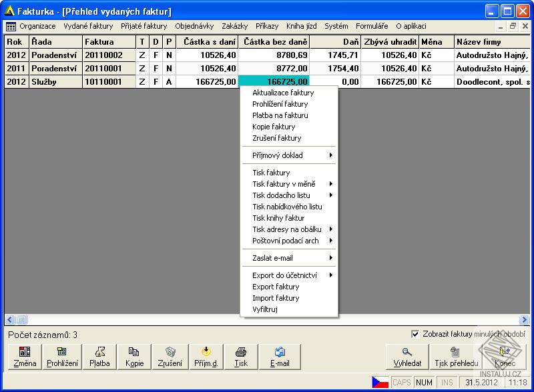Click the horizontal scrollbar right arrow
Viewport: 534px width, 392px height.
[x=524, y=319]
